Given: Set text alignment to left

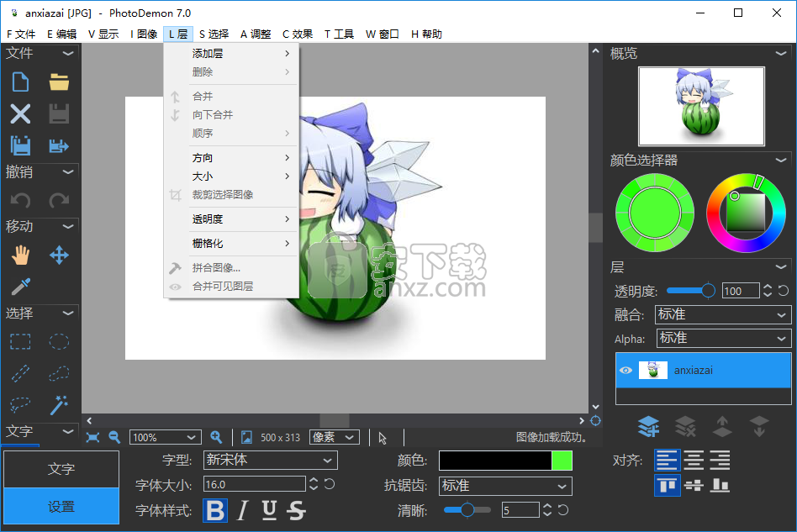Looking at the screenshot, I should (667, 461).
